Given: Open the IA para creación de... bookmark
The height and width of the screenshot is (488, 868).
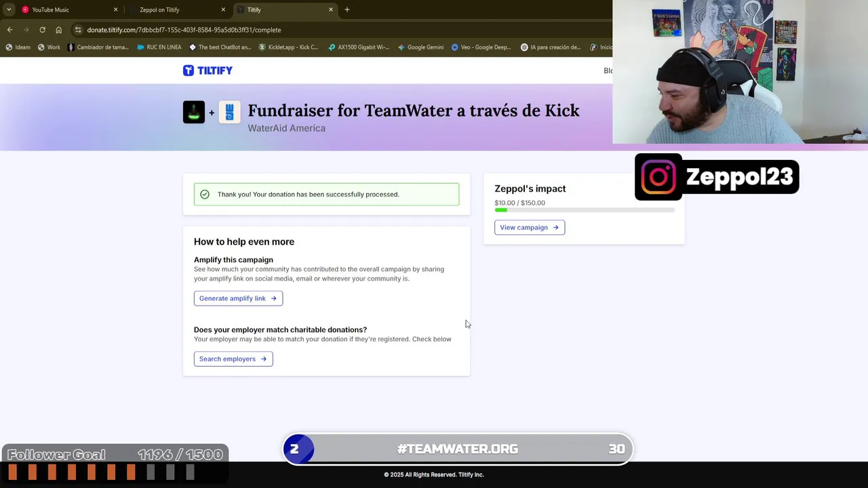Looking at the screenshot, I should pos(551,47).
